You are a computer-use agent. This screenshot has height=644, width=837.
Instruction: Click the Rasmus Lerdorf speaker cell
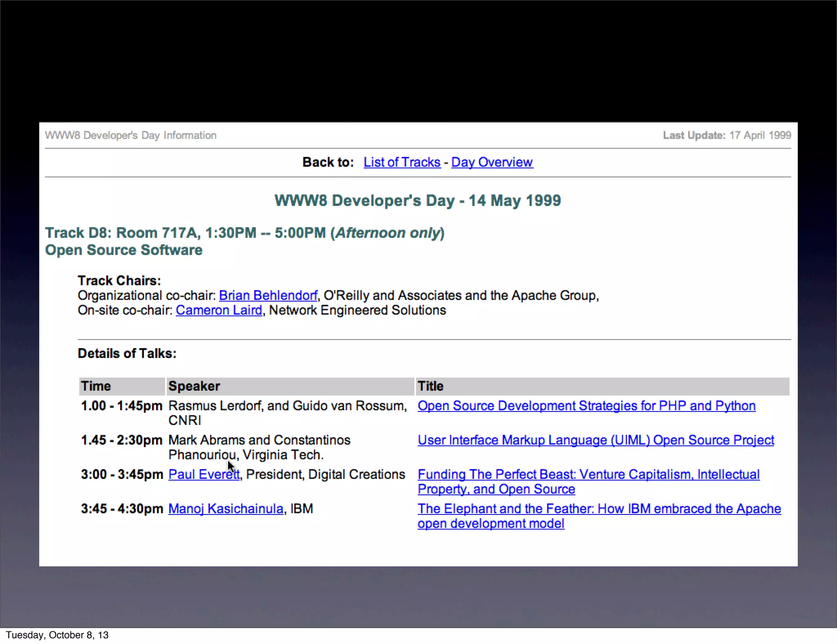click(287, 406)
